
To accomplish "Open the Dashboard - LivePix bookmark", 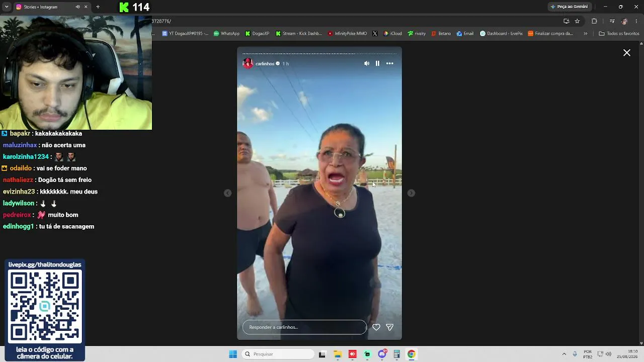I will pyautogui.click(x=501, y=34).
